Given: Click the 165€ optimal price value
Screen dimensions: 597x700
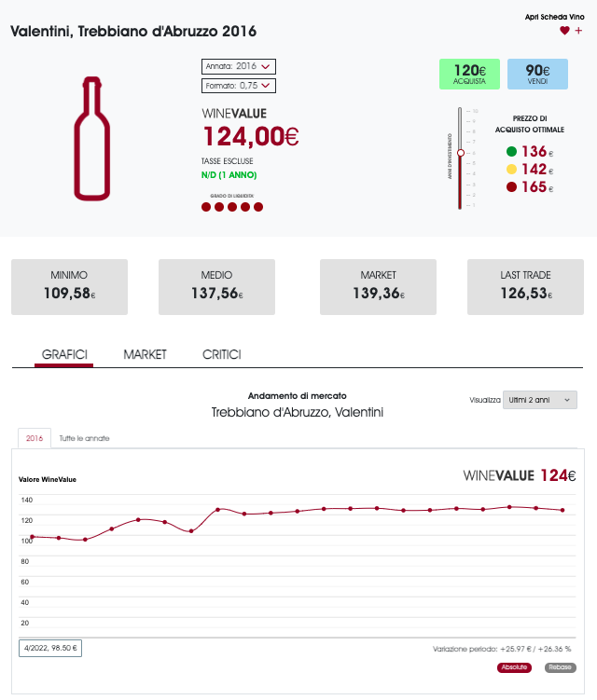Looking at the screenshot, I should pyautogui.click(x=537, y=187).
